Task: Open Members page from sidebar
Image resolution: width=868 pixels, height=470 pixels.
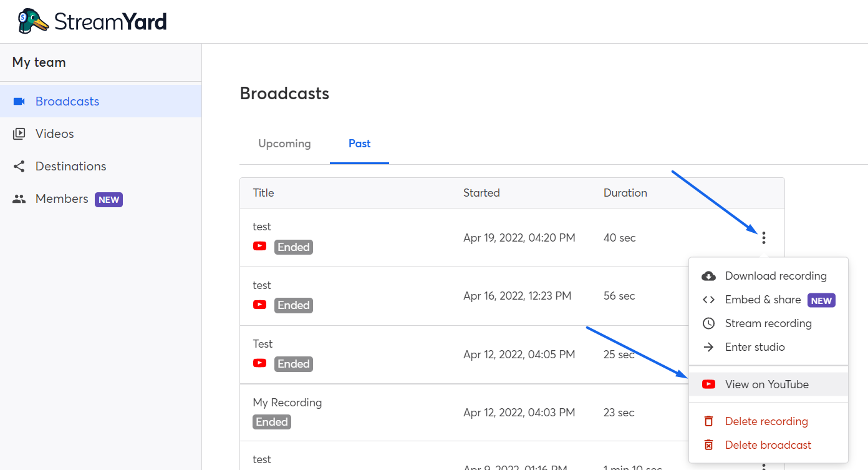Action: 100,199
